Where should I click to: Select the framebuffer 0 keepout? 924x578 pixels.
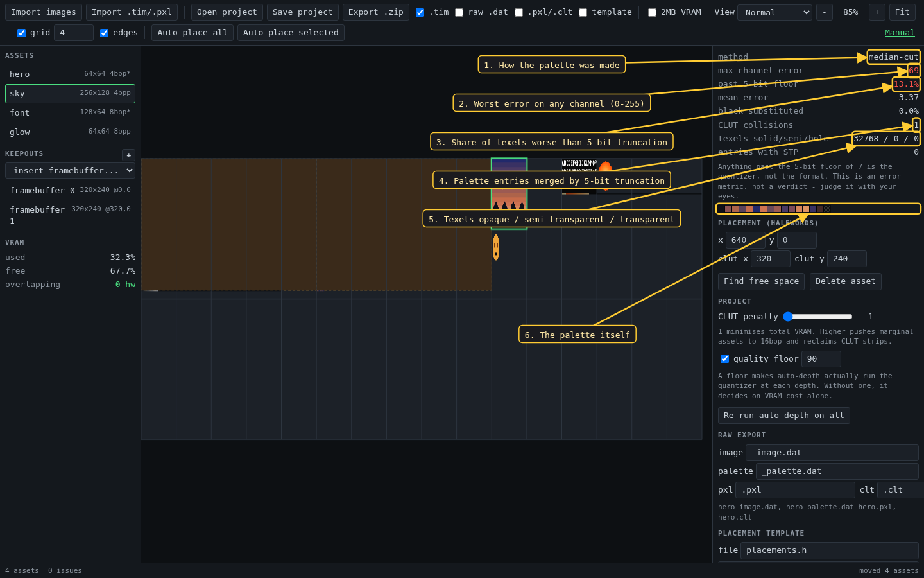(70, 191)
